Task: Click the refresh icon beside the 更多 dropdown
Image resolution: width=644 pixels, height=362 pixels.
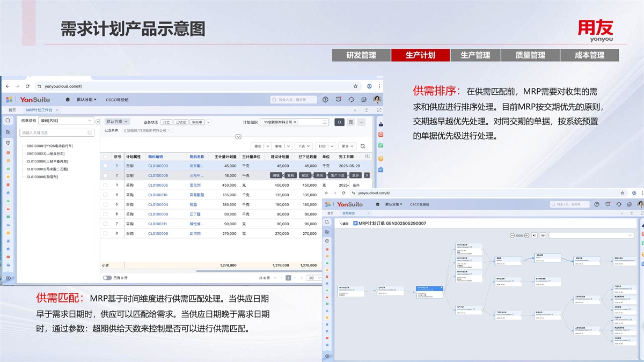Action: 363,146
